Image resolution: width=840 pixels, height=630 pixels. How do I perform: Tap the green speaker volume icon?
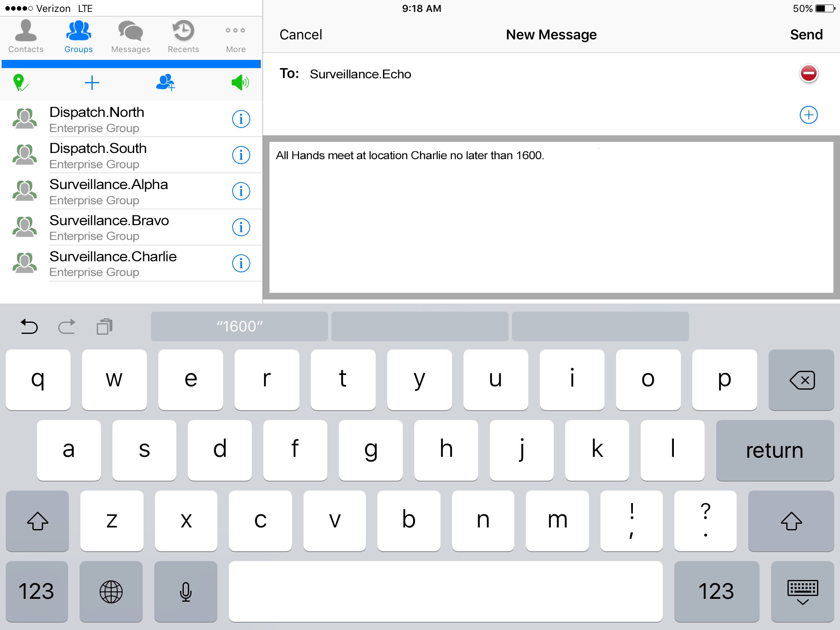pyautogui.click(x=240, y=82)
